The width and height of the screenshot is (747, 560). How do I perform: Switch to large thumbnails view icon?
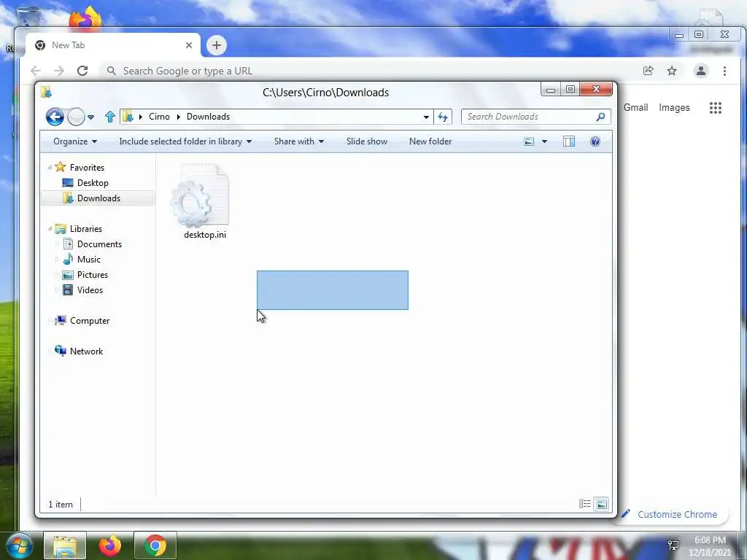click(602, 504)
